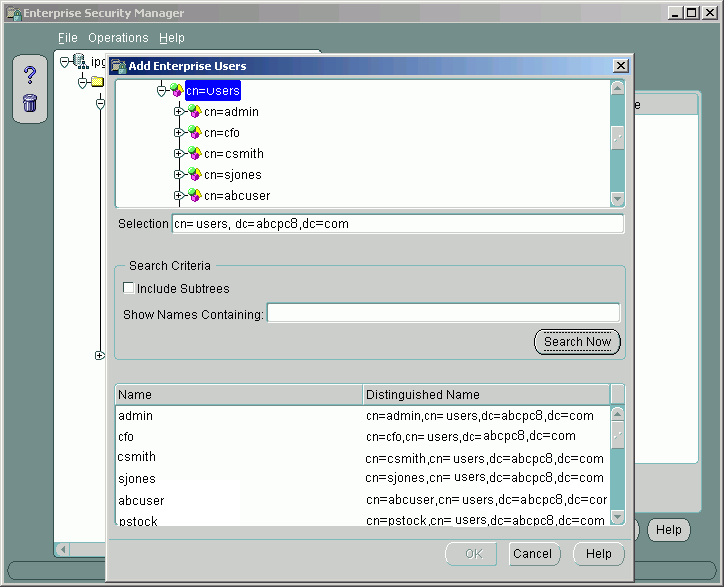
Task: Select cn=admin tree label
Action: pos(231,112)
